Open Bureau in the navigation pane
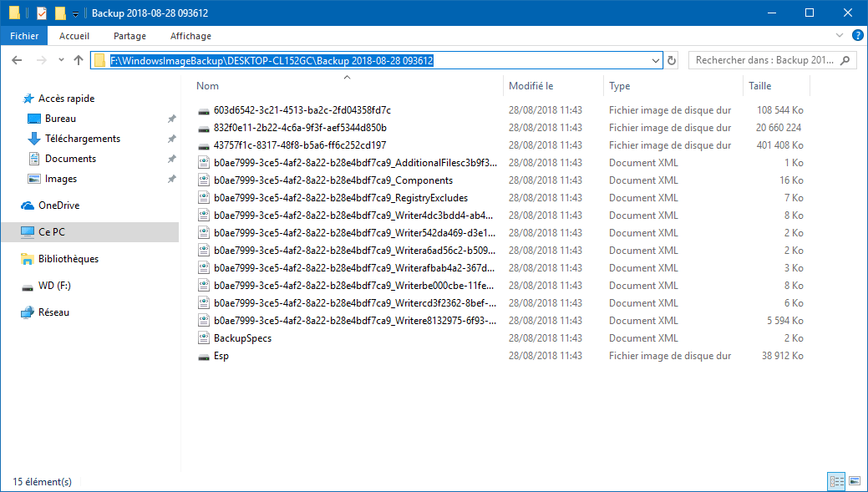 point(60,119)
